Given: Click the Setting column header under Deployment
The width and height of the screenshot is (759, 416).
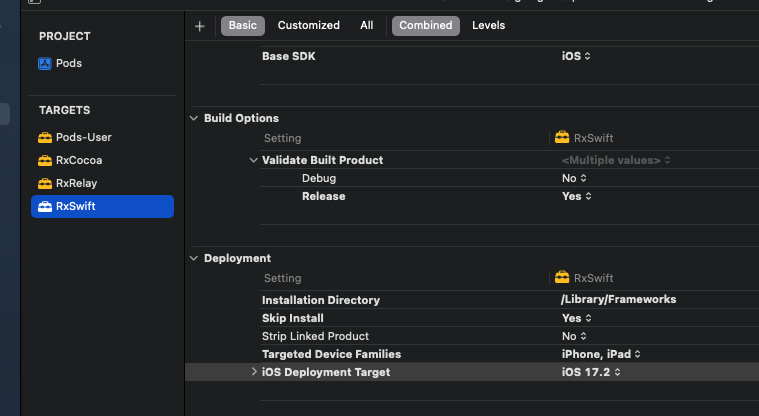Looking at the screenshot, I should point(283,278).
